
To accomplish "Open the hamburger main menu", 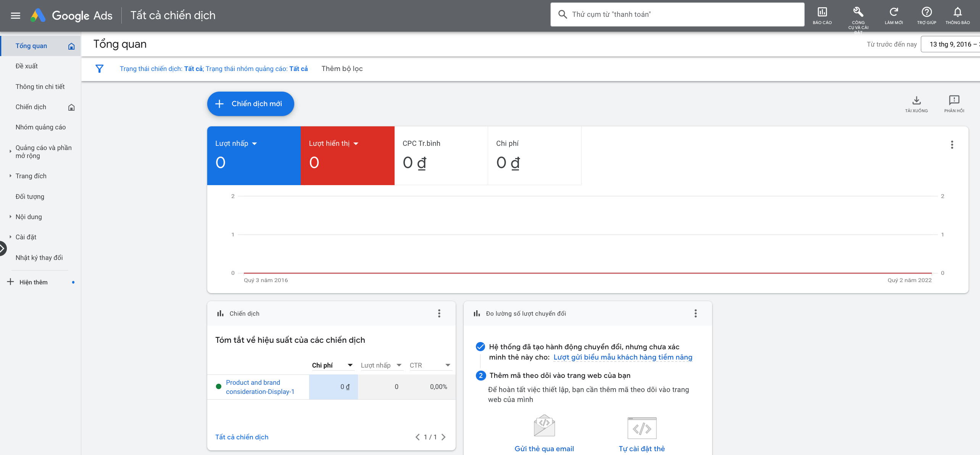I will pos(15,16).
